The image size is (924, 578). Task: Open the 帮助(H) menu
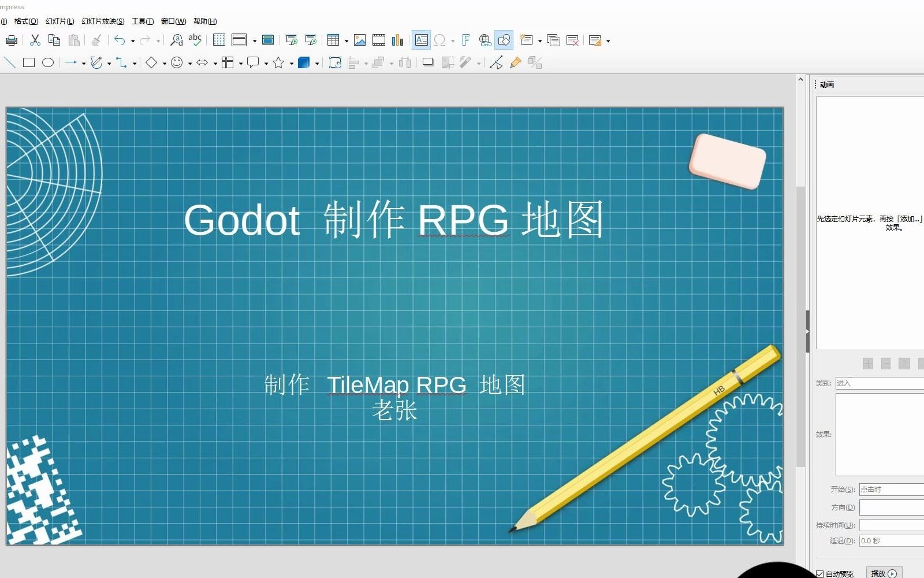coord(205,21)
